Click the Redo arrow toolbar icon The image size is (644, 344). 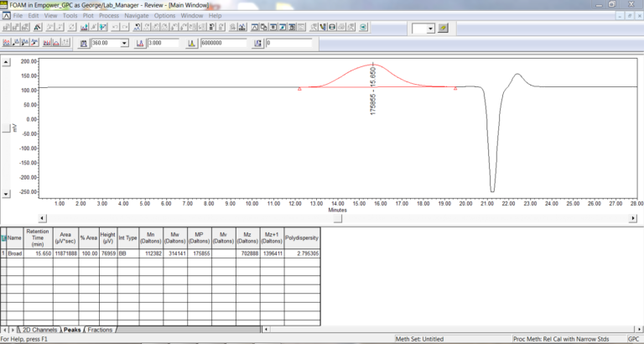125,27
